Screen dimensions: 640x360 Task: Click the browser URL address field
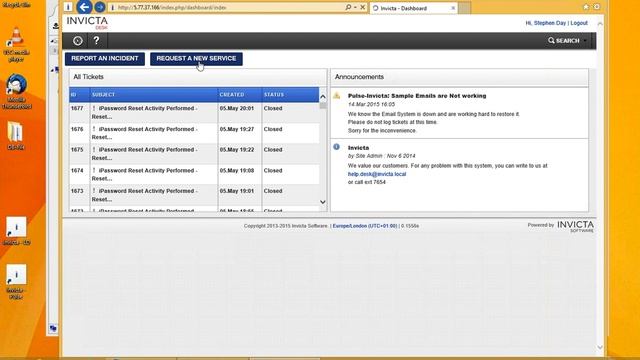pyautogui.click(x=229, y=7)
